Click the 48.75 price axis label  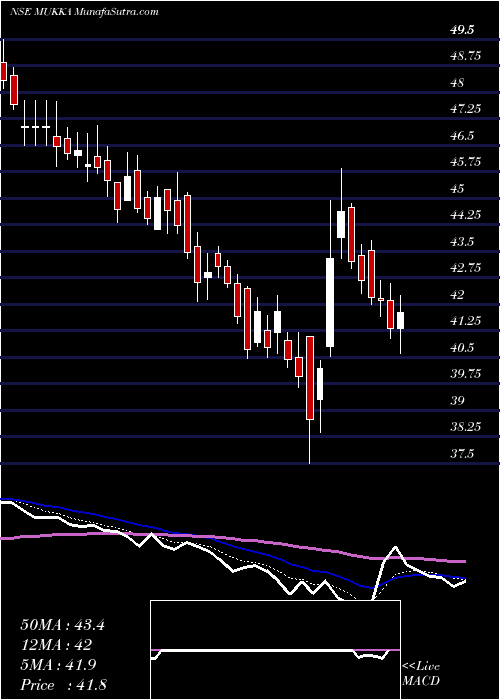pyautogui.click(x=467, y=56)
